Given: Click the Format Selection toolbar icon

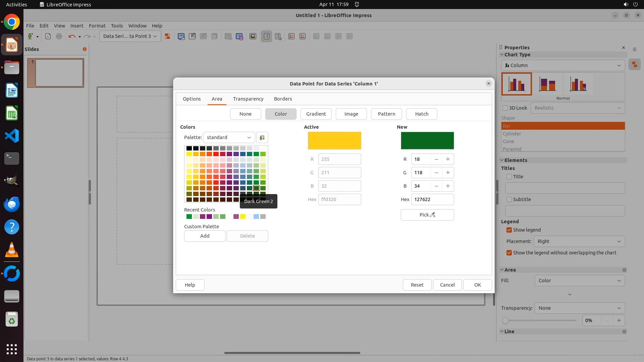Looking at the screenshot, I should click(x=167, y=36).
